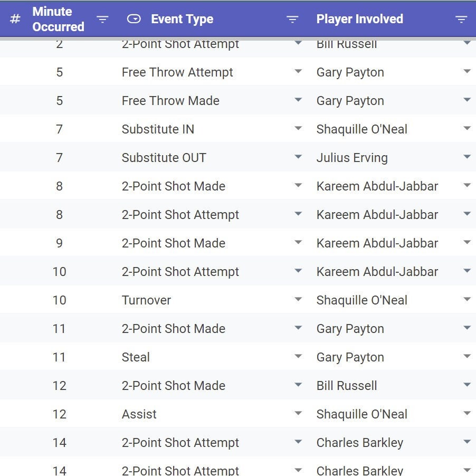Click the Player Involved column header
Viewport: 476px width, 476px height.
pyautogui.click(x=359, y=18)
